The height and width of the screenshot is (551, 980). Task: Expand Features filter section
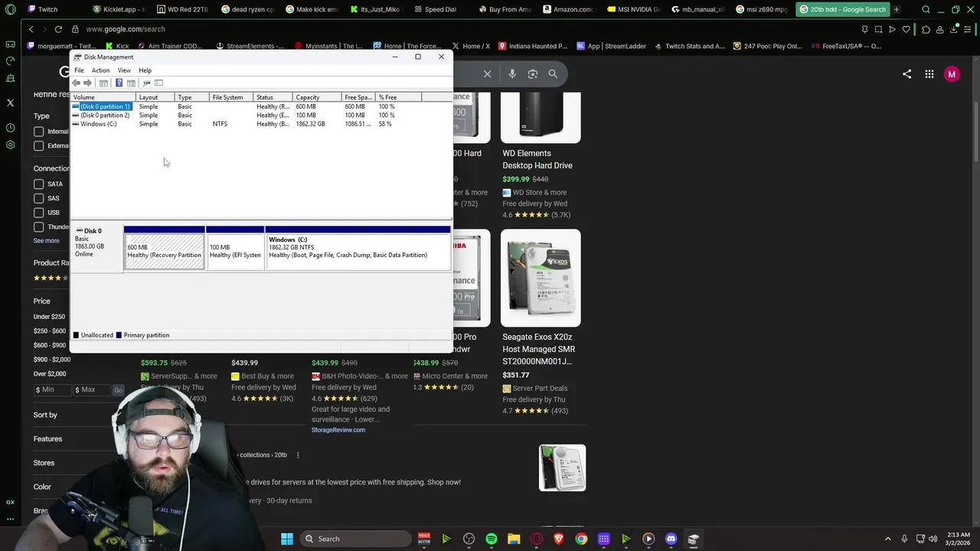(47, 439)
